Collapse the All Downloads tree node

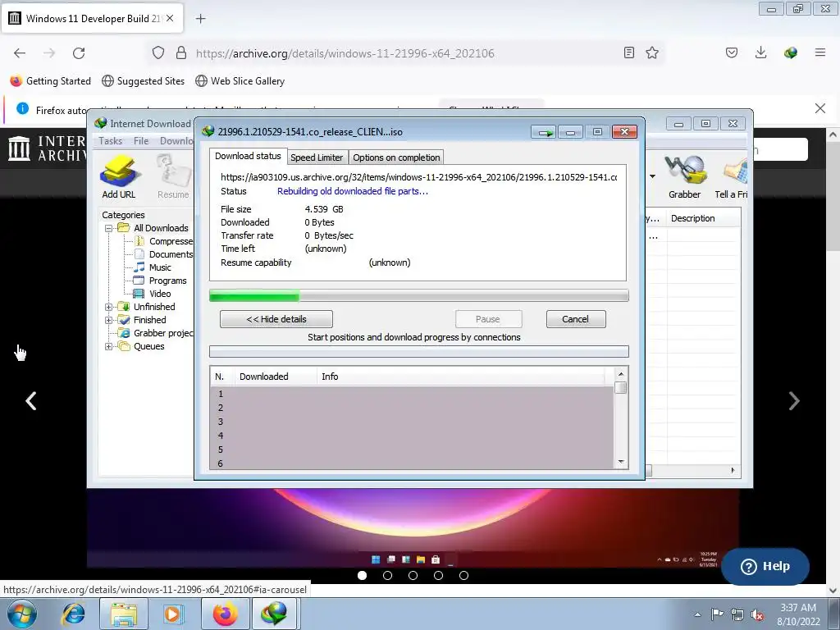pyautogui.click(x=109, y=228)
